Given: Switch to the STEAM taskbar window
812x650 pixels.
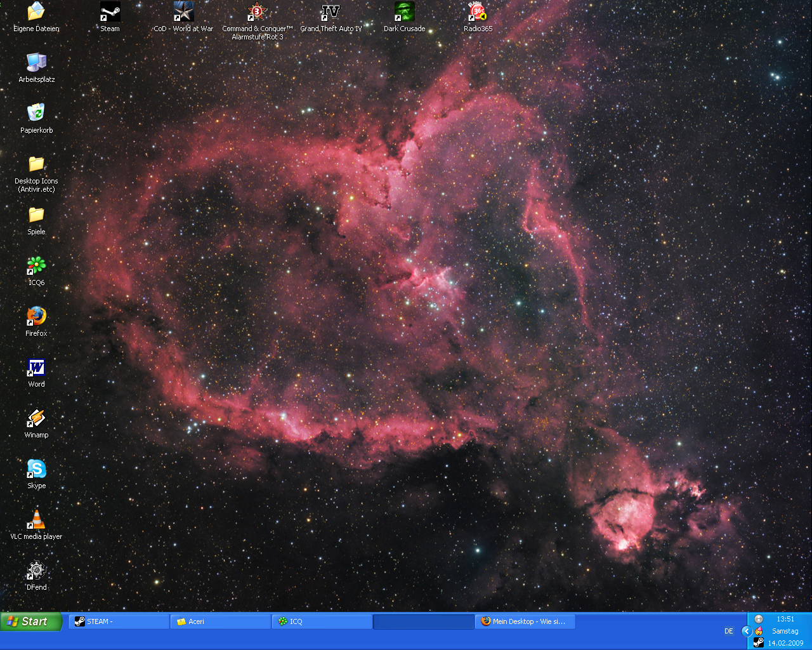Looking at the screenshot, I should point(119,621).
